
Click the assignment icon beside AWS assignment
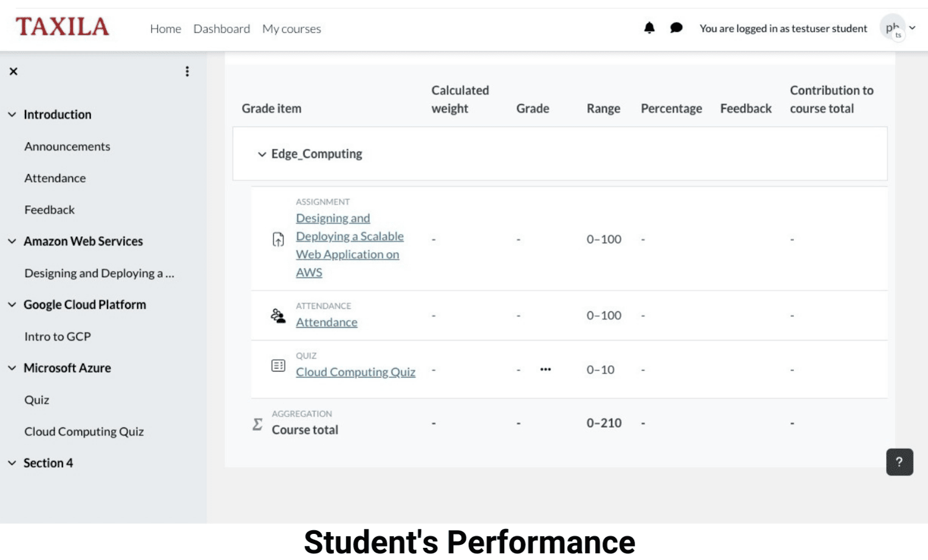pyautogui.click(x=278, y=239)
